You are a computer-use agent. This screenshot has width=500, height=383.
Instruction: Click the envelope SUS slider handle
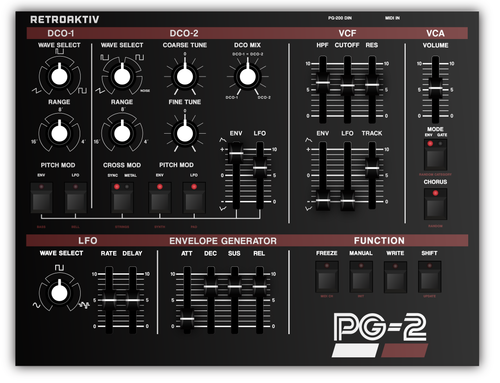(235, 287)
